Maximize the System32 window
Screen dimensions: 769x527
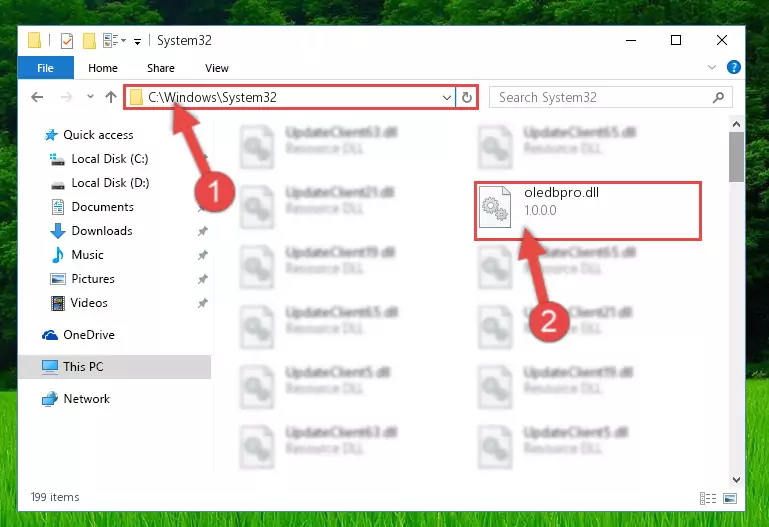676,41
